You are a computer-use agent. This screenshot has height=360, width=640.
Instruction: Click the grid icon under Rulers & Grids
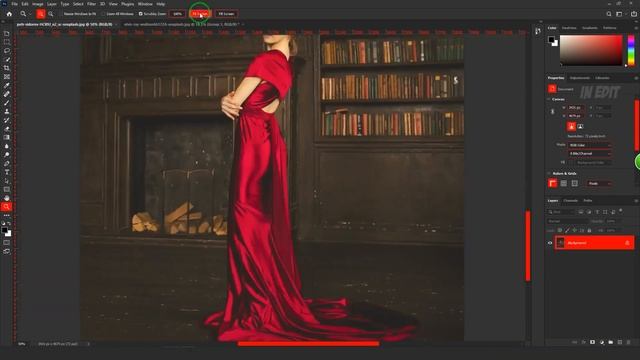(564, 183)
